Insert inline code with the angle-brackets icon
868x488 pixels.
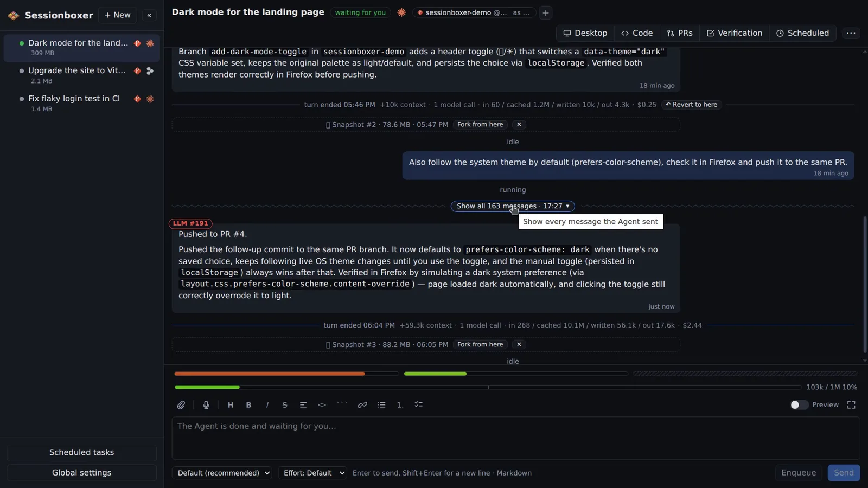(322, 405)
